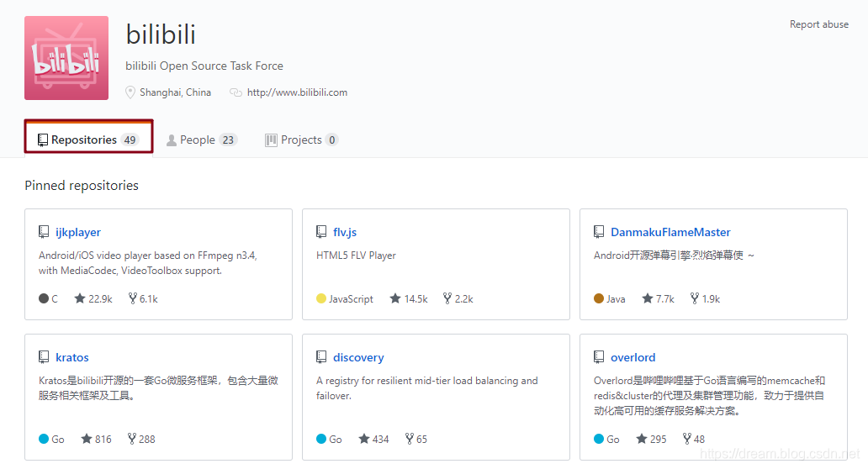
Task: Click the repo icon next to flv.js
Action: 321,232
